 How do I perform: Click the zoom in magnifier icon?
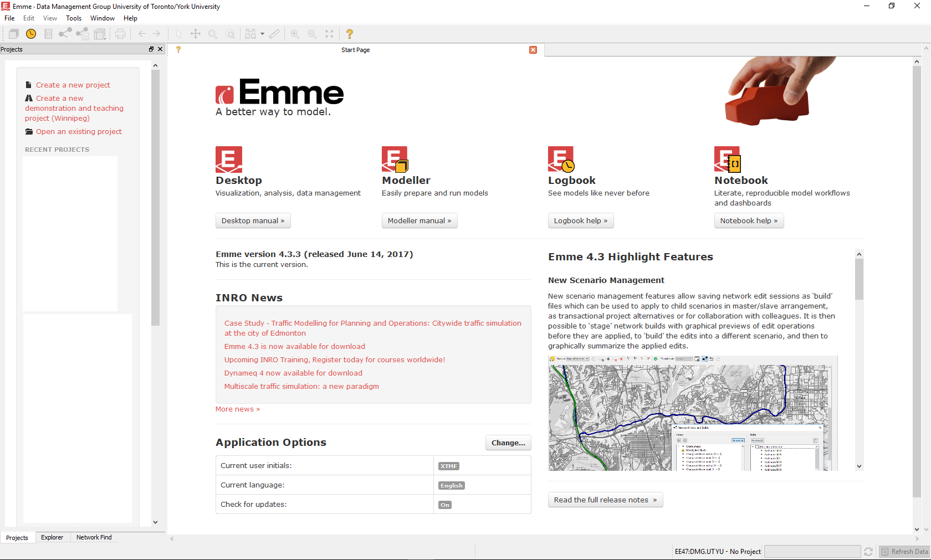click(295, 34)
